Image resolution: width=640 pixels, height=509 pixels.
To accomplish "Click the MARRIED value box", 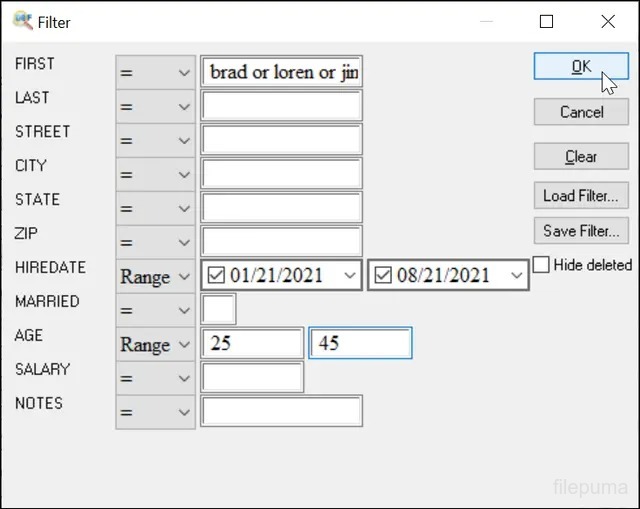I will [x=219, y=310].
